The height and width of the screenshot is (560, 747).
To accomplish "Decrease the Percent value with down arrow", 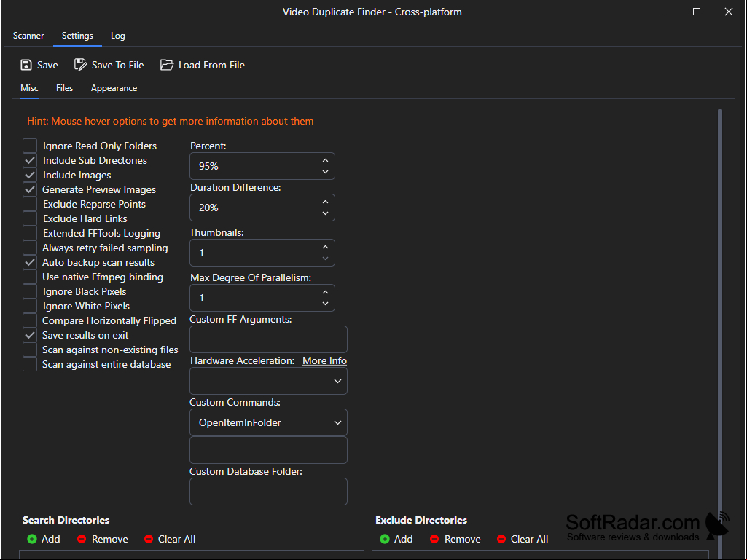I will pyautogui.click(x=325, y=172).
